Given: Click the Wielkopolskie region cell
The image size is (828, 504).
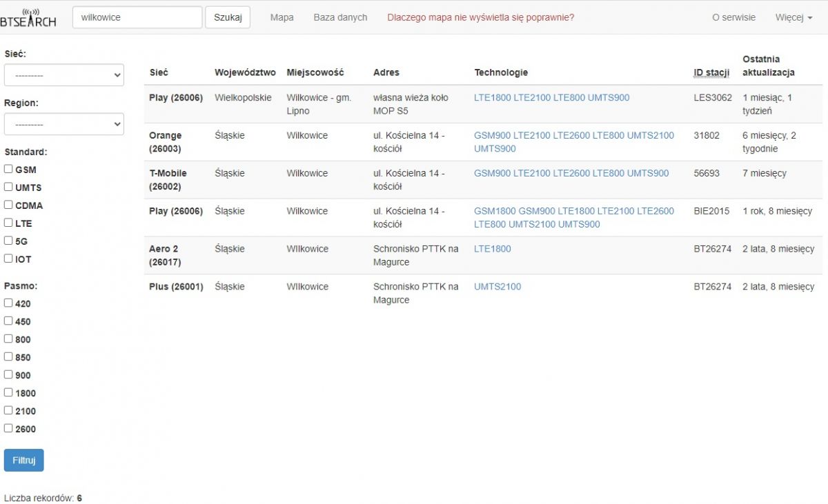Looking at the screenshot, I should tap(243, 98).
